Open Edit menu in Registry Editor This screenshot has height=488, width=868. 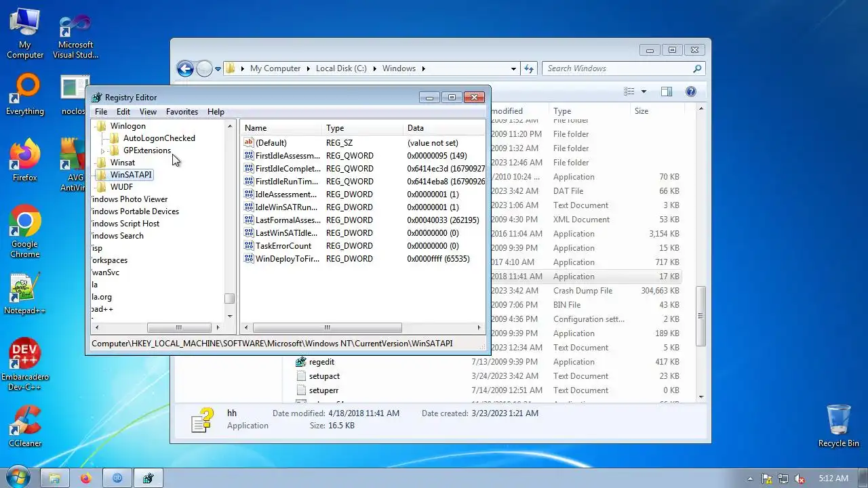pos(123,112)
